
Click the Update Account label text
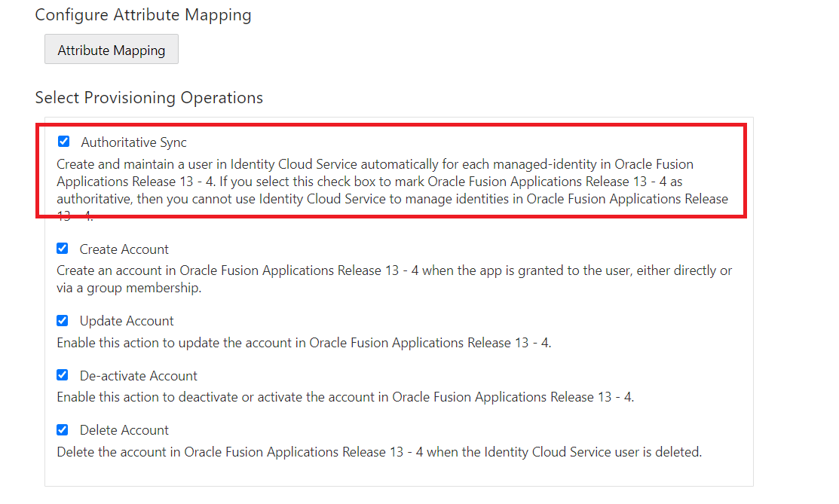[127, 321]
